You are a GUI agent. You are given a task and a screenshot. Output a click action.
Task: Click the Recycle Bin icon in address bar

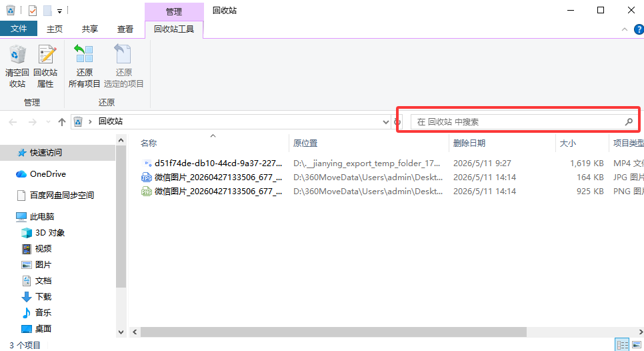78,121
